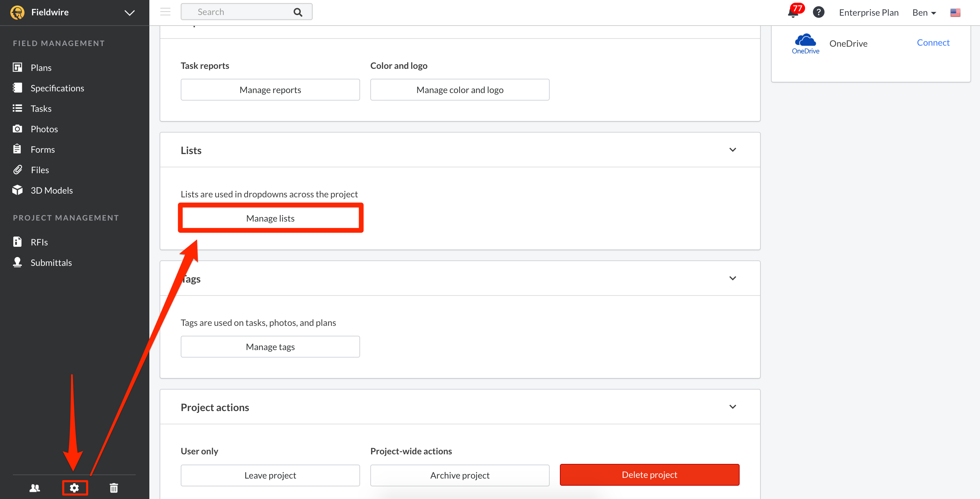Open the Ben account dropdown
The width and height of the screenshot is (980, 499).
pyautogui.click(x=924, y=12)
